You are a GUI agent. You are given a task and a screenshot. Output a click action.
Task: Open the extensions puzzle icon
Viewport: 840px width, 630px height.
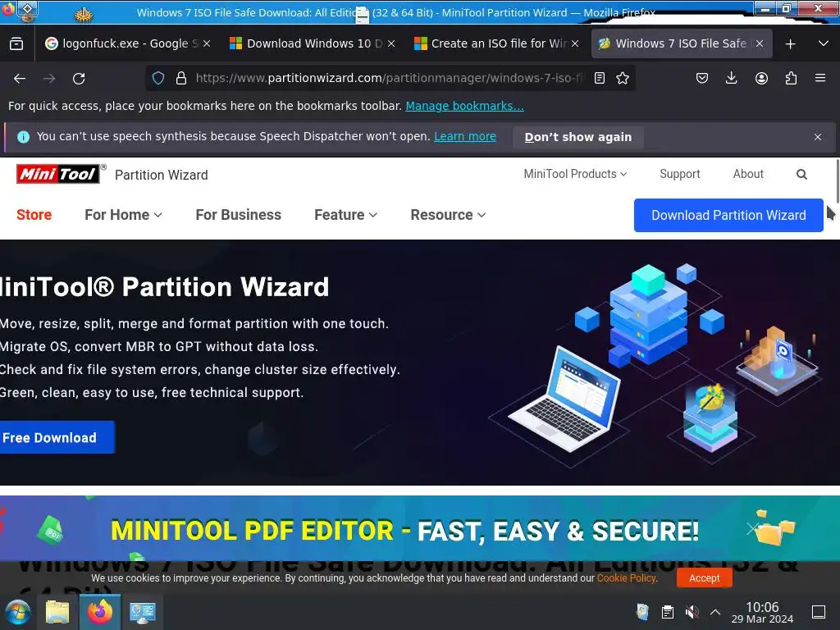791,78
